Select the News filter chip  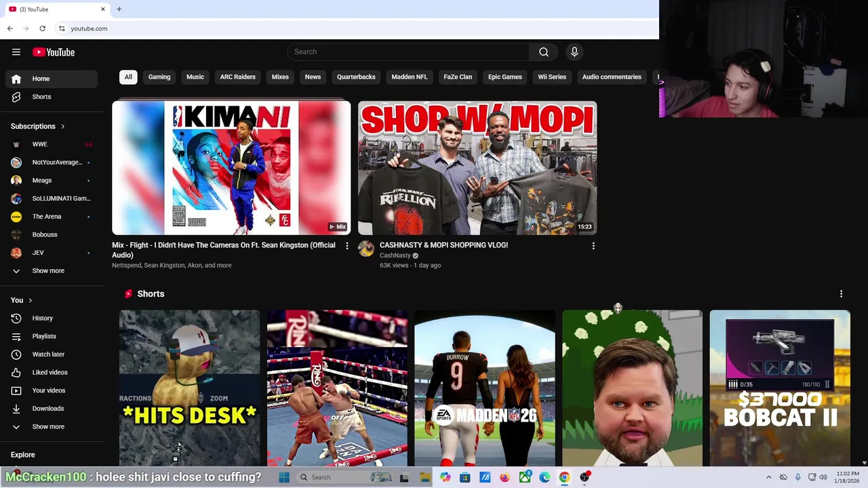pos(313,77)
